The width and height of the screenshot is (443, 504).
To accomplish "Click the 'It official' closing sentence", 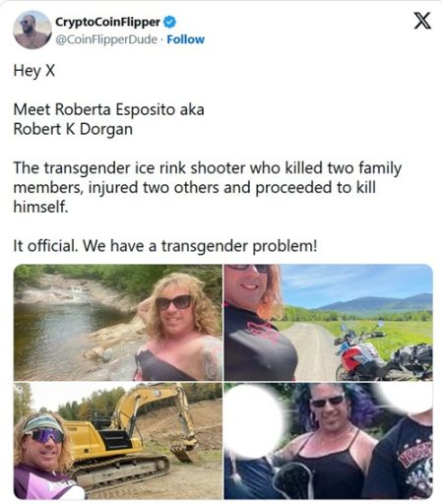I will pyautogui.click(x=165, y=246).
